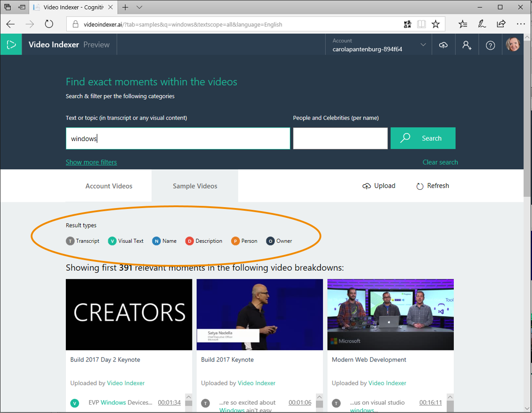
Task: Click the browser address bar URL
Action: click(x=183, y=24)
